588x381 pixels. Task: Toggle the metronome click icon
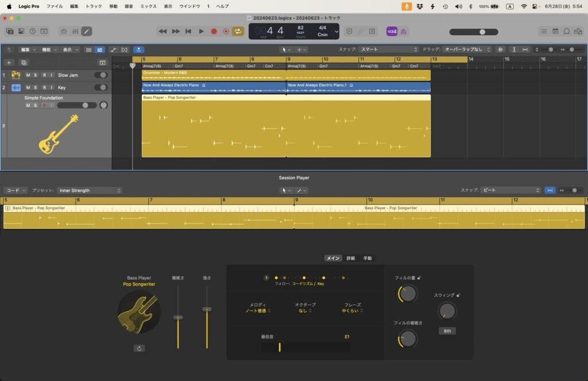point(404,32)
